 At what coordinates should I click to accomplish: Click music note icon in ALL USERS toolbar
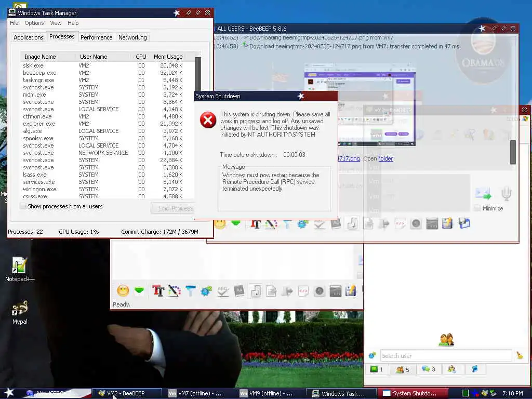click(353, 223)
